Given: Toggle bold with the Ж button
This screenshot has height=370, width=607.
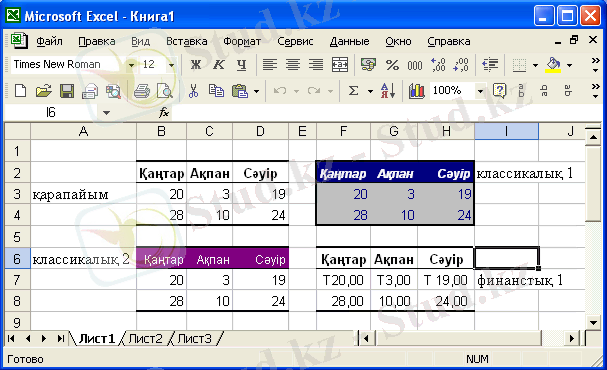Looking at the screenshot, I should click(195, 65).
